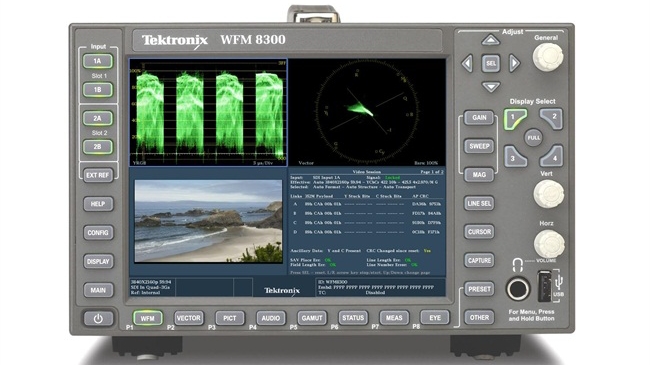
Task: Click the General adjust knob
Action: click(548, 57)
